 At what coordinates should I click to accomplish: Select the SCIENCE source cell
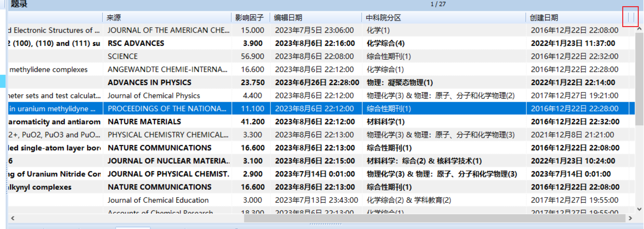point(122,56)
